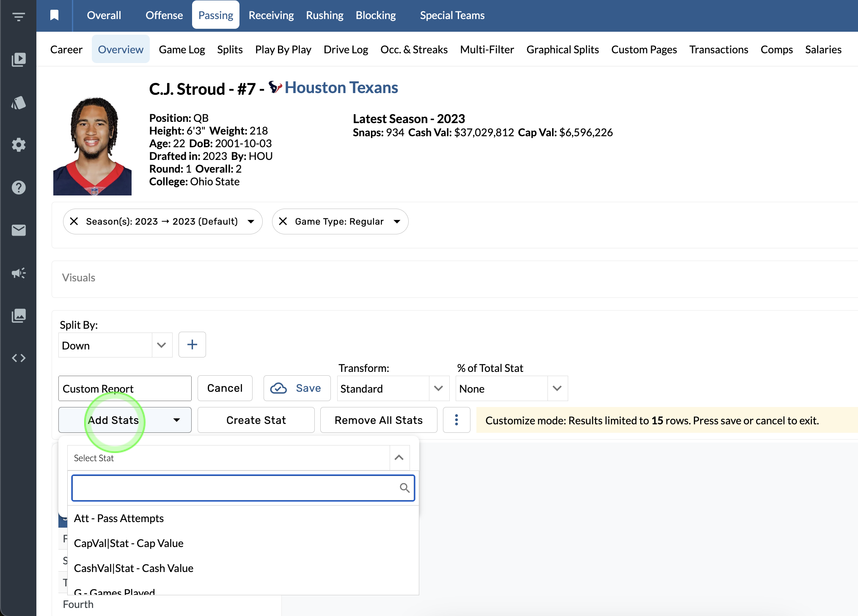Add another split with plus button
This screenshot has height=616, width=858.
(192, 345)
